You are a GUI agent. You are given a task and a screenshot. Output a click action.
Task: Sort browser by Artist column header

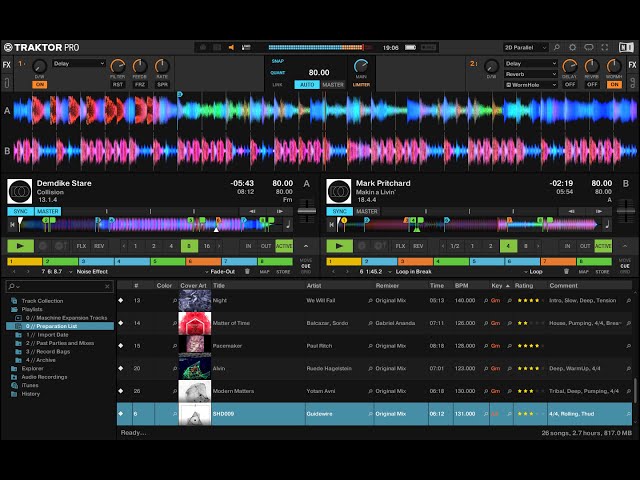point(314,286)
